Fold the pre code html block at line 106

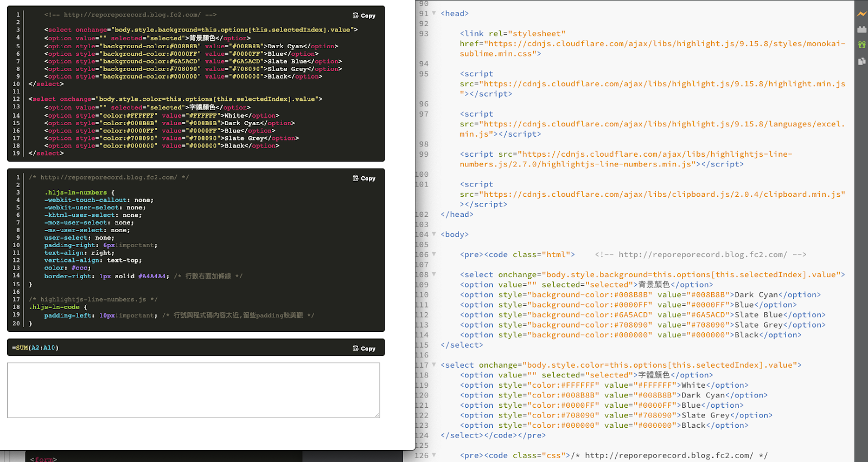(x=434, y=254)
